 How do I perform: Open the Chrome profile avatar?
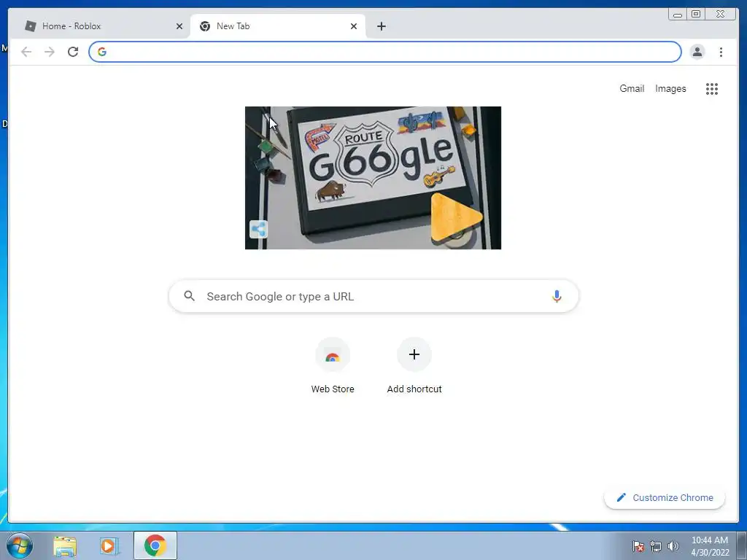coord(697,52)
